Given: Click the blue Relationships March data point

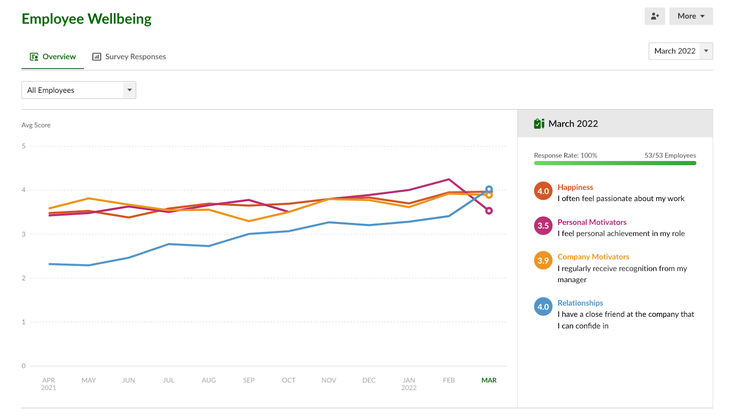Looking at the screenshot, I should click(489, 189).
